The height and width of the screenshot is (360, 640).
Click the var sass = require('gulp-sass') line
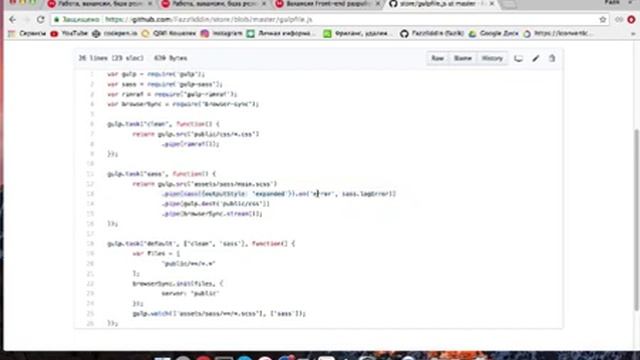(165, 84)
